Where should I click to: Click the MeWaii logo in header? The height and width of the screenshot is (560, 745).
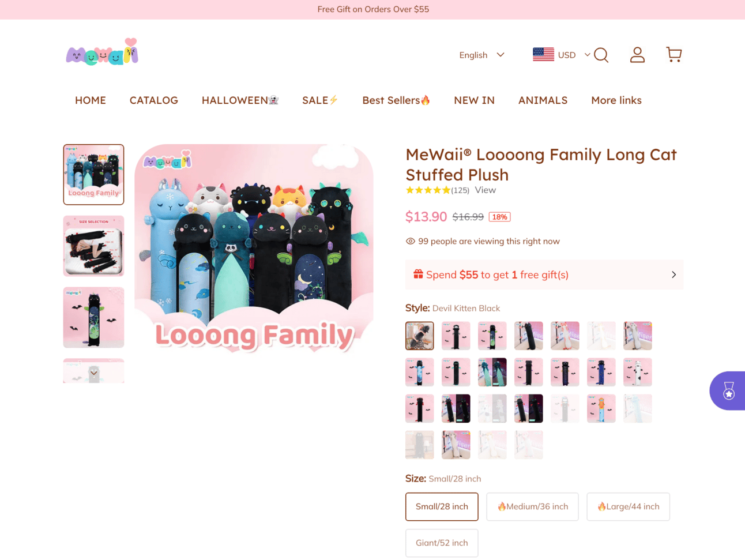pos(102,52)
